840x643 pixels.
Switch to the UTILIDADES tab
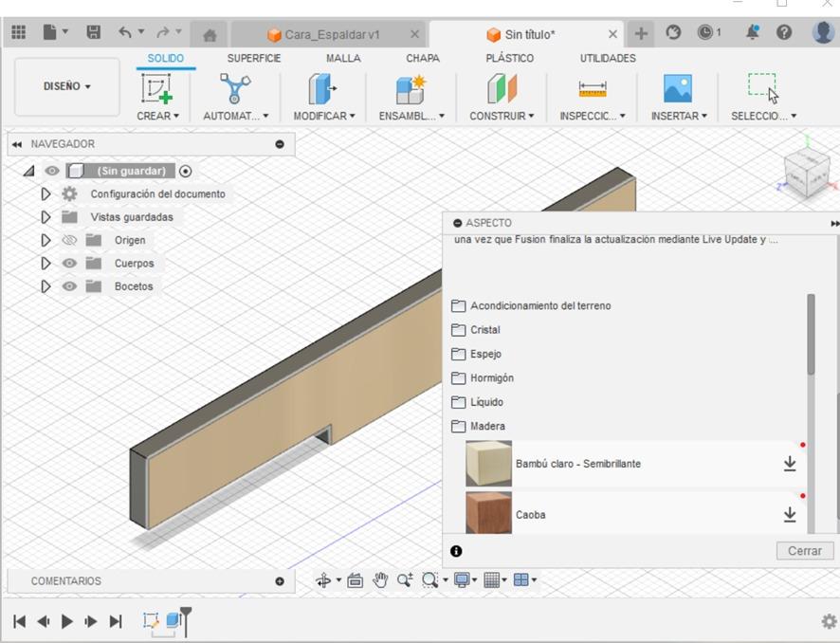(x=608, y=59)
